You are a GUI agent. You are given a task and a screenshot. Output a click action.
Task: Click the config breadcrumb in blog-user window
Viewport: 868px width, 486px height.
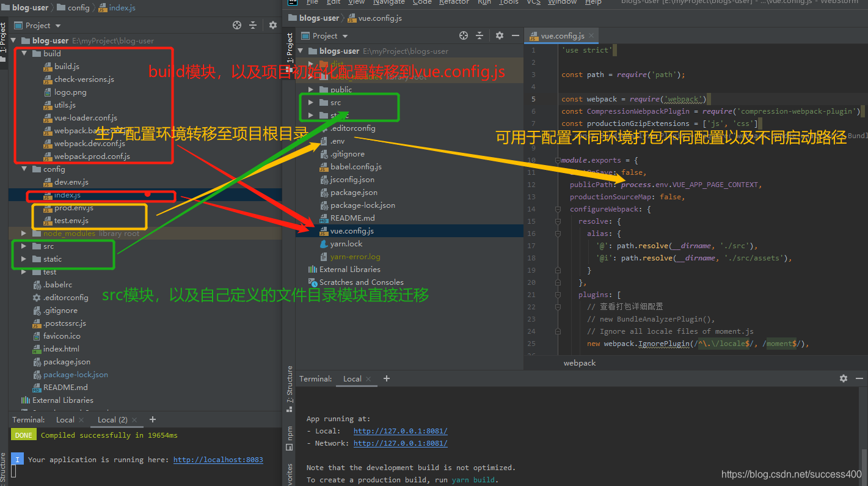point(73,8)
